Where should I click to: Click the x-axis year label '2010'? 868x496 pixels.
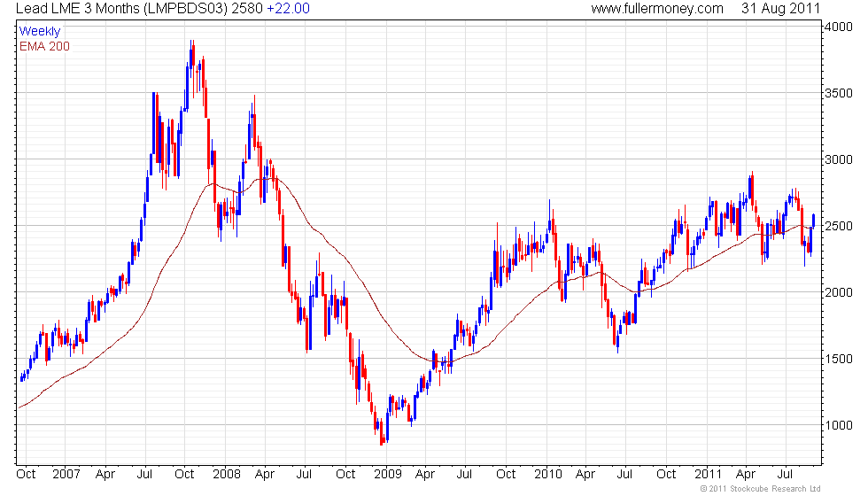coord(548,475)
